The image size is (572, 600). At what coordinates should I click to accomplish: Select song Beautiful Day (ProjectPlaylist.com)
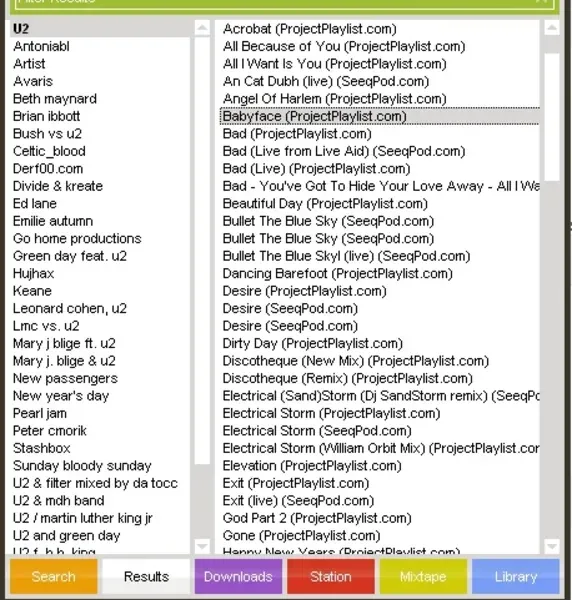(325, 204)
